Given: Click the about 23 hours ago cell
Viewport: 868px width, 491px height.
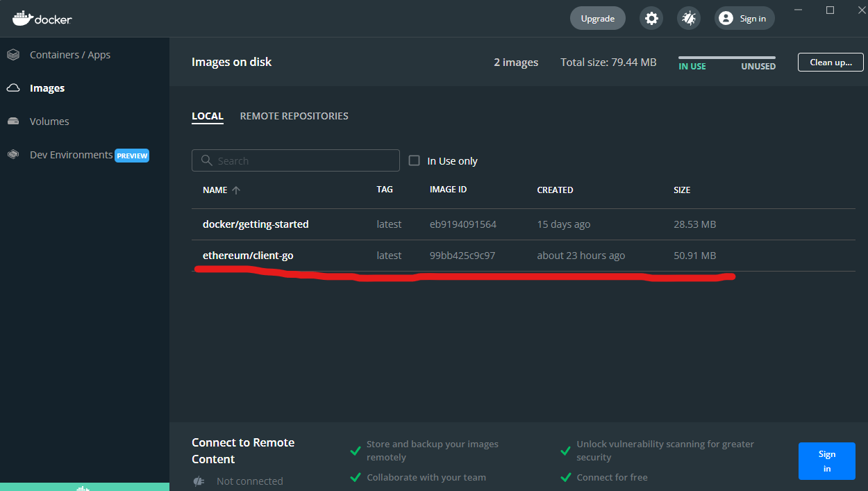Looking at the screenshot, I should pos(581,256).
